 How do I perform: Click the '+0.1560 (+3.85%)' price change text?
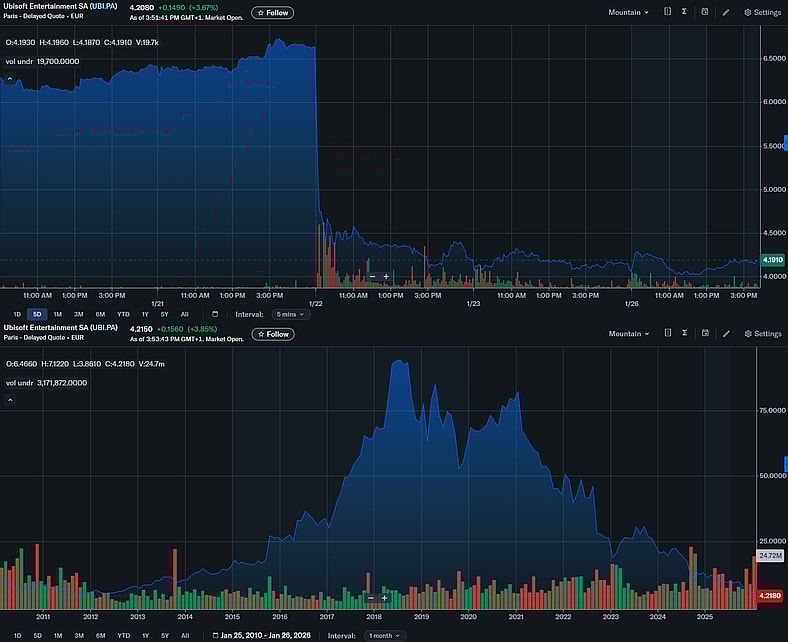(187, 329)
